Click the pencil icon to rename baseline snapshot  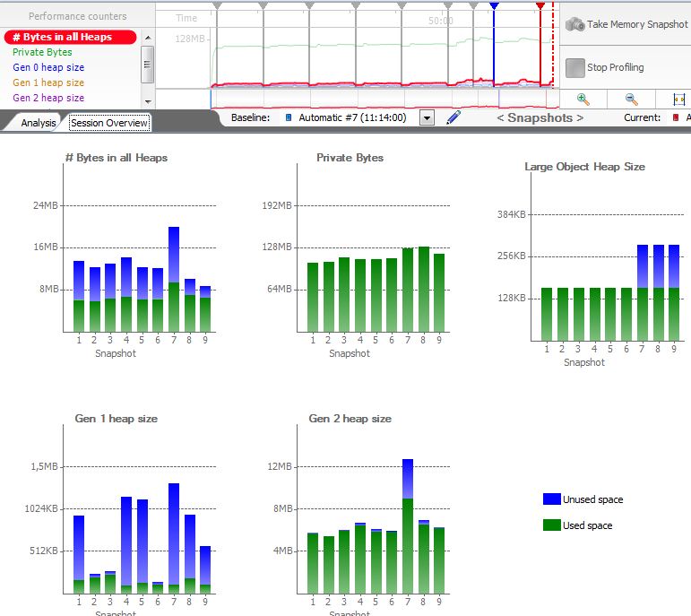point(453,117)
